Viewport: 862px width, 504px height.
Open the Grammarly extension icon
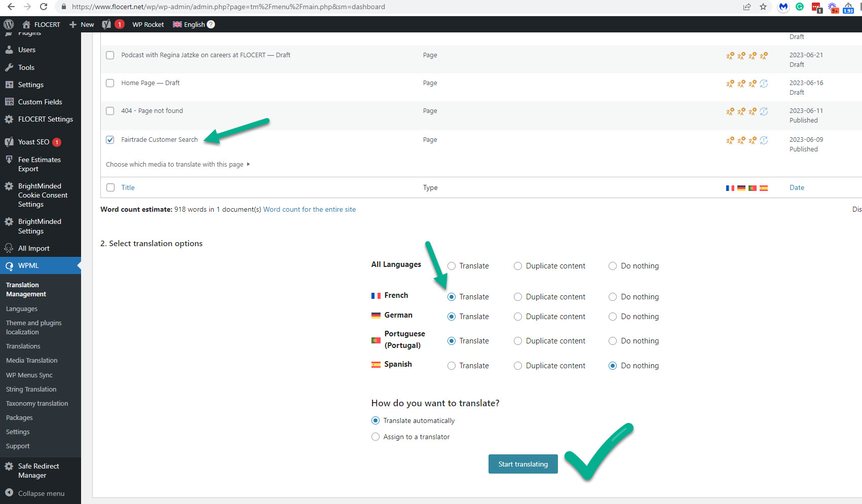[x=800, y=7]
